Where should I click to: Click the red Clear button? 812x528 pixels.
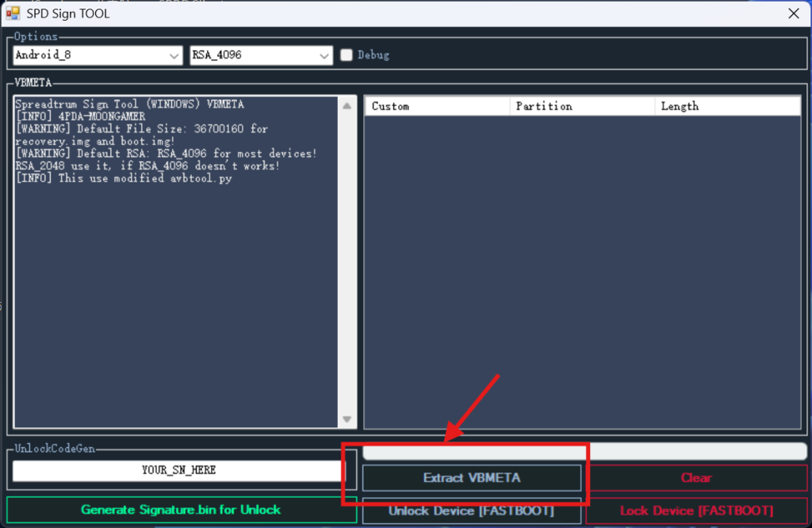696,478
